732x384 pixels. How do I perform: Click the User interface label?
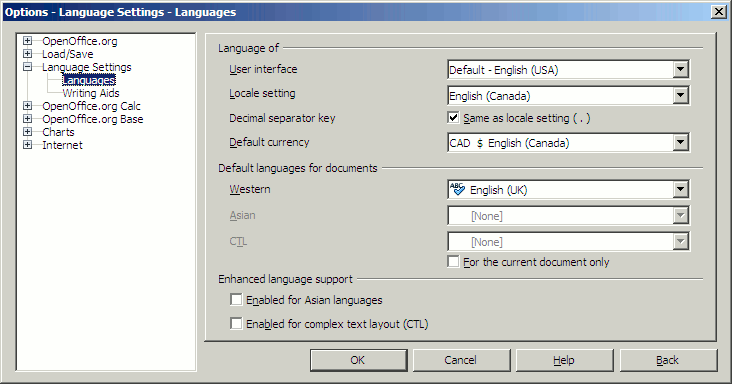263,69
